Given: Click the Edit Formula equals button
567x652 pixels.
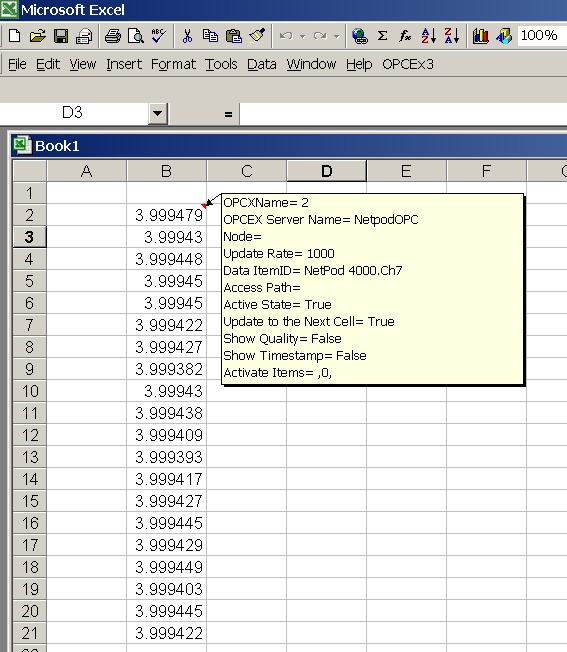Looking at the screenshot, I should pos(228,114).
